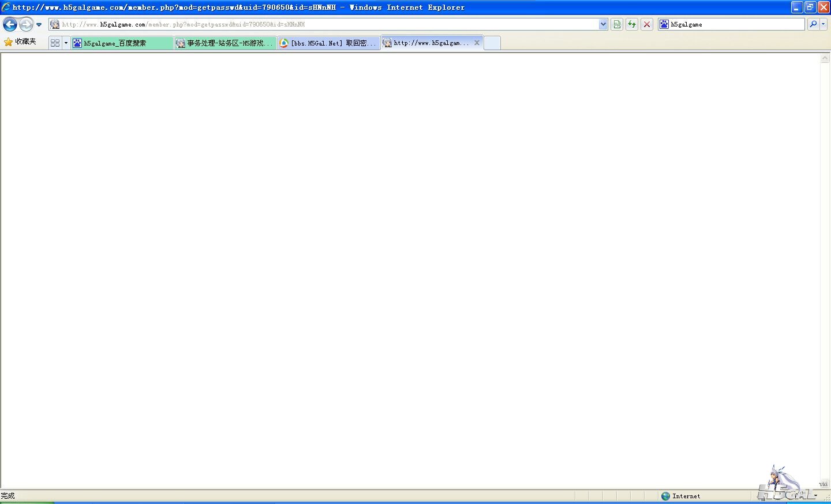Screen dimensions: 831x504
Task: Switch to the 事务处理-站务区 tab
Action: [x=225, y=43]
